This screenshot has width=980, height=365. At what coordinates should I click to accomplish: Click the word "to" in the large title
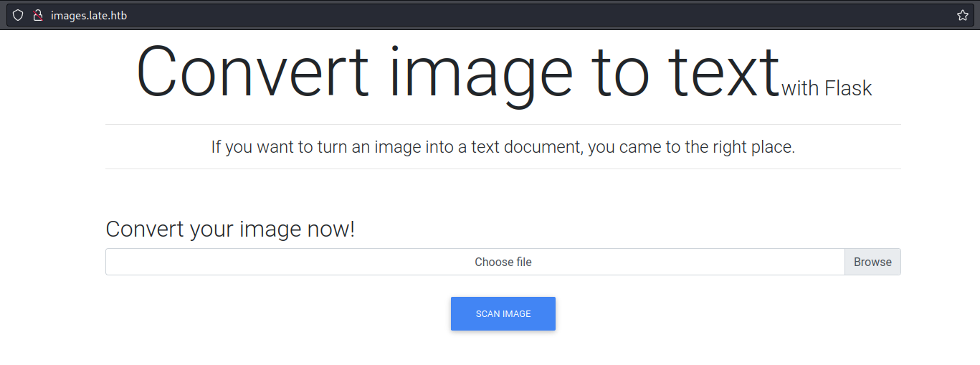pyautogui.click(x=621, y=72)
